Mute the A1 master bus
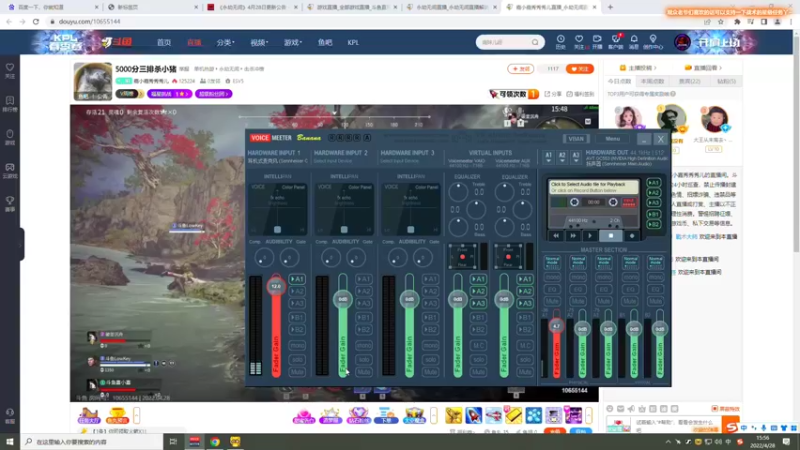The height and width of the screenshot is (450, 800). tap(553, 301)
